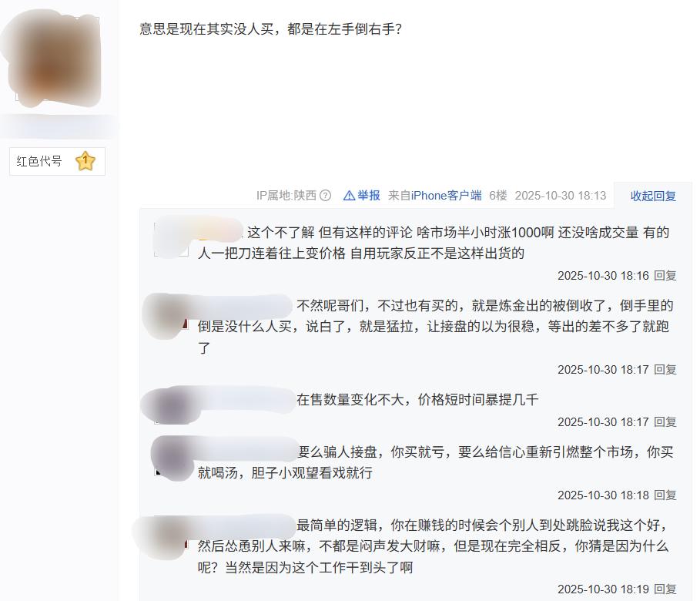Click the blurred username under poster avatar
Viewport: 700px width, 601px height.
tap(58, 126)
